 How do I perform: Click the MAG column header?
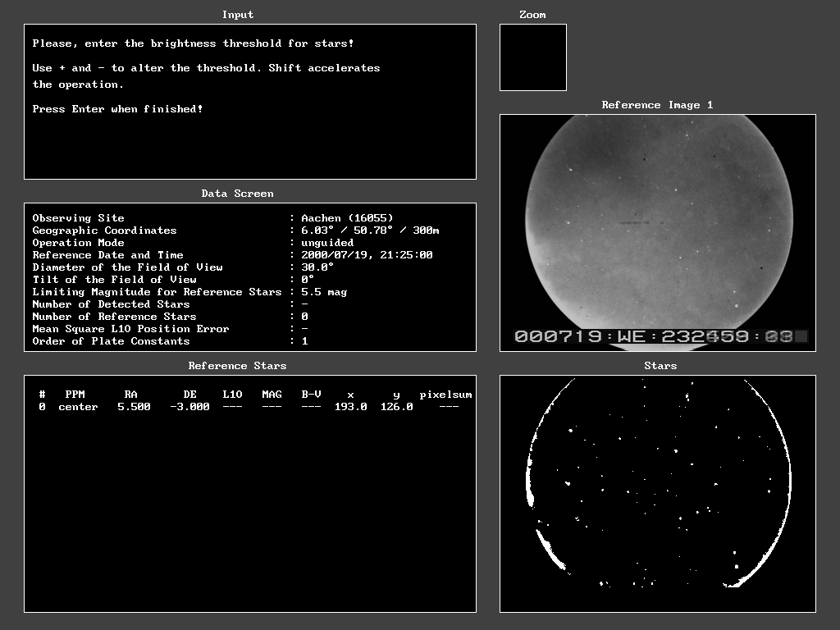(272, 395)
